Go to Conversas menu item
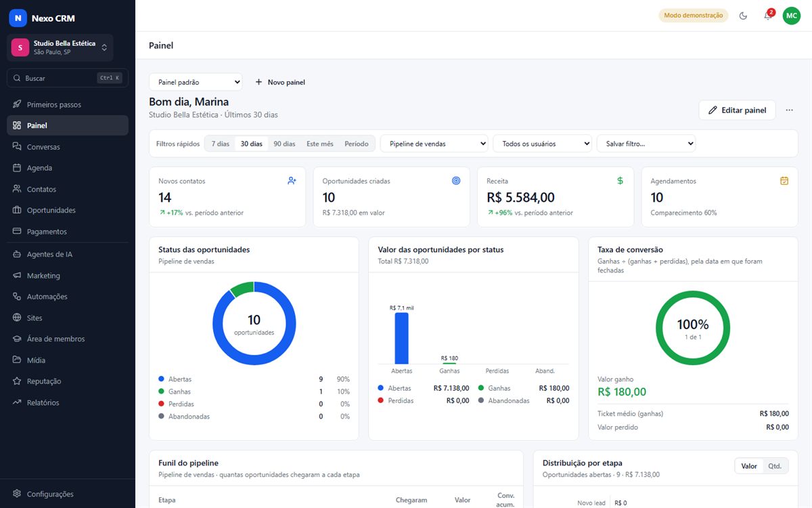 tap(68, 147)
